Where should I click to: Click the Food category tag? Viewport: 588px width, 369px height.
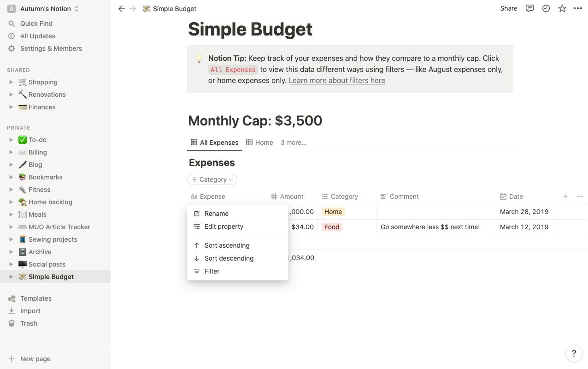332,227
